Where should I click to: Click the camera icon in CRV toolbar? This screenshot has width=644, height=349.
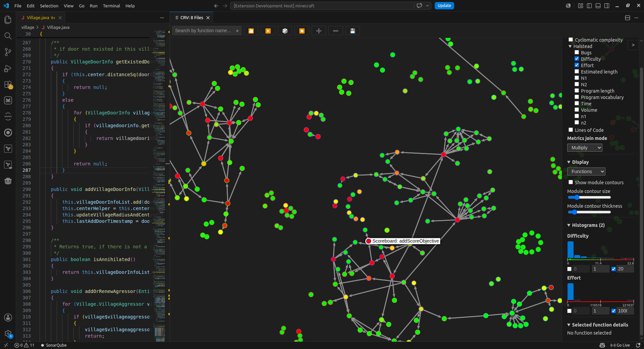click(251, 31)
